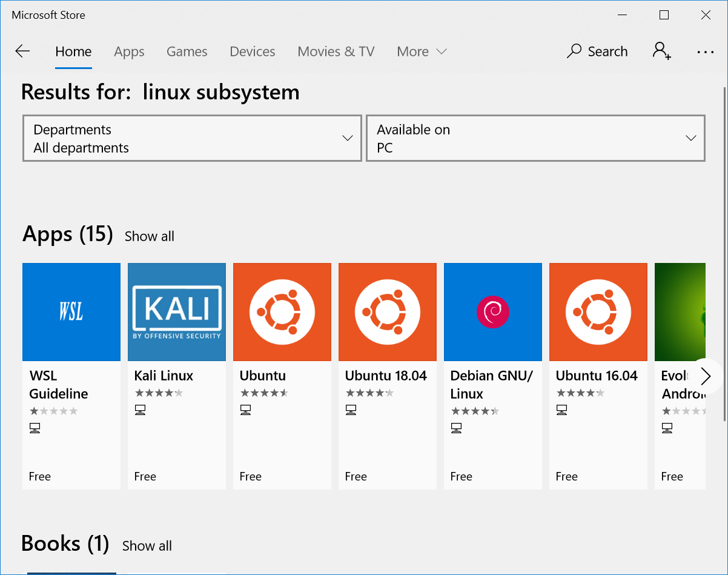This screenshot has width=728, height=575.
Task: Expand the Departments dropdown
Action: tap(192, 138)
